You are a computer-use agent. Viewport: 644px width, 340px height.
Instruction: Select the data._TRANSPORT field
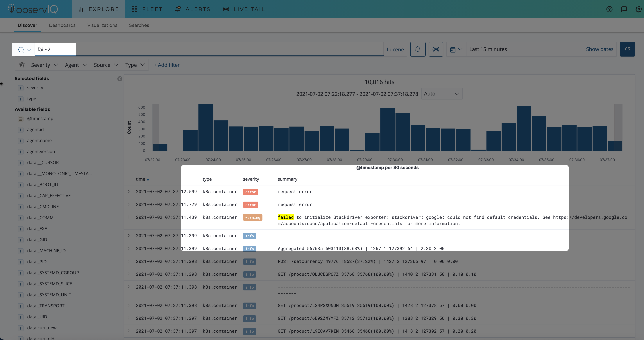[x=46, y=306]
